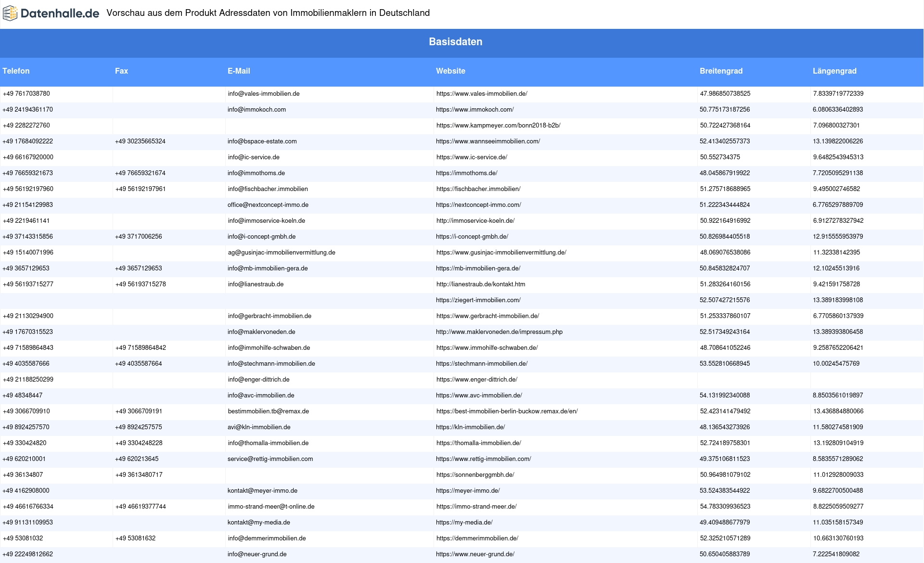Open https://my-media.de/ website cell
The image size is (924, 563).
(464, 523)
